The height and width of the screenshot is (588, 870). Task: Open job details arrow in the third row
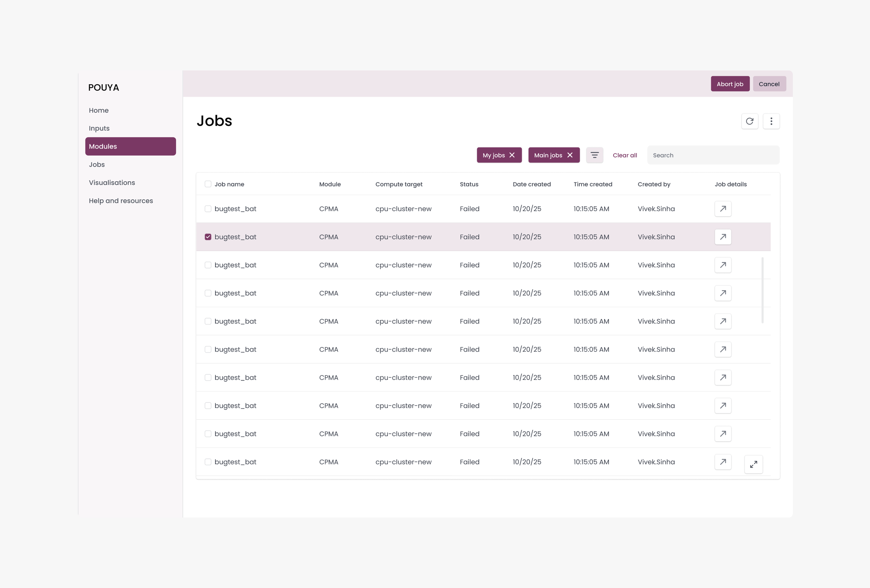tap(723, 265)
